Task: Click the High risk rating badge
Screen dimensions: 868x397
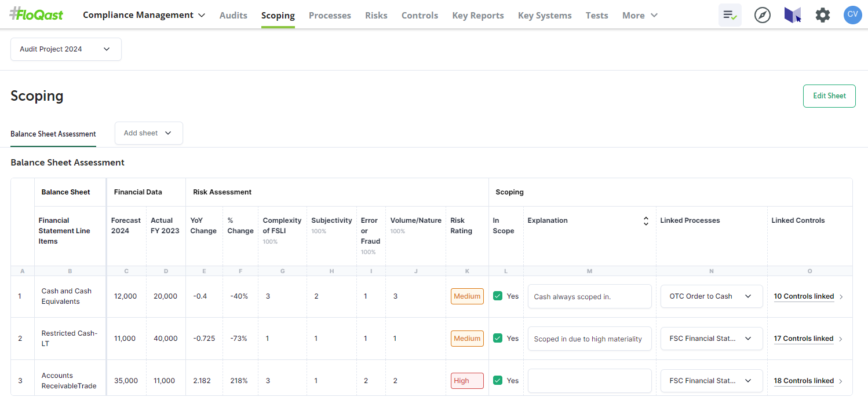Action: [x=467, y=381]
